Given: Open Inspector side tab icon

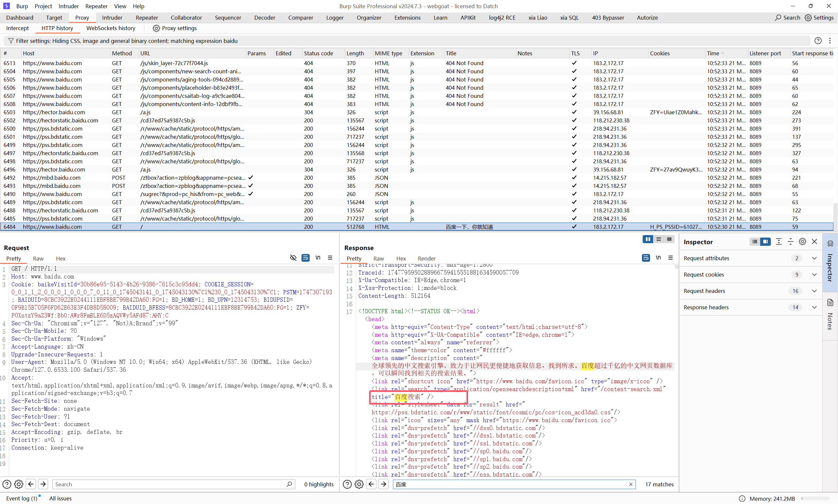Looking at the screenshot, I should (830, 244).
